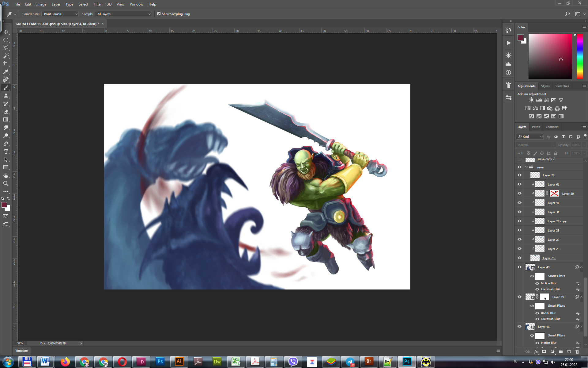The height and width of the screenshot is (368, 588).
Task: Open Microsoft Word from taskbar
Action: tap(45, 362)
